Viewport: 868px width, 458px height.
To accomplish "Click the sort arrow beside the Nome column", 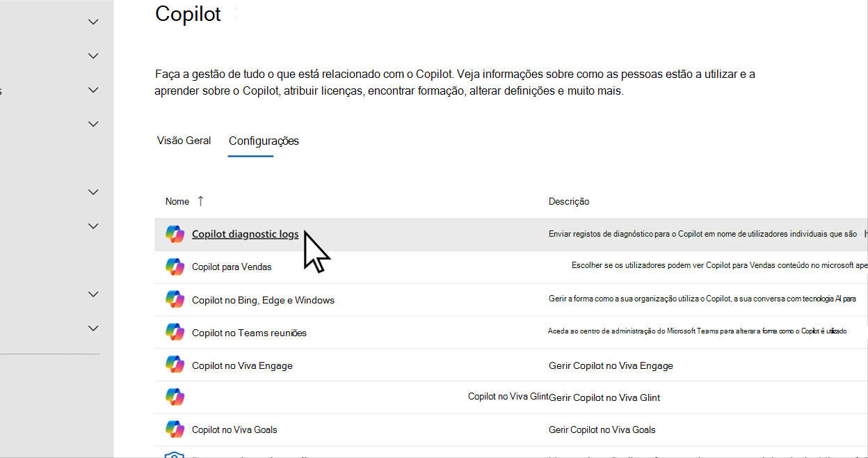I will coord(201,201).
